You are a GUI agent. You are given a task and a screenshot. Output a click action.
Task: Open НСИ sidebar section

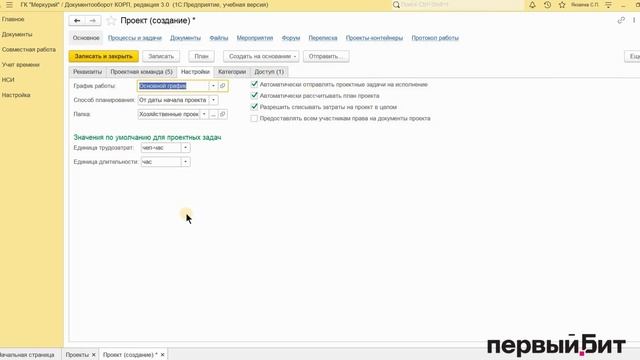click(x=8, y=80)
